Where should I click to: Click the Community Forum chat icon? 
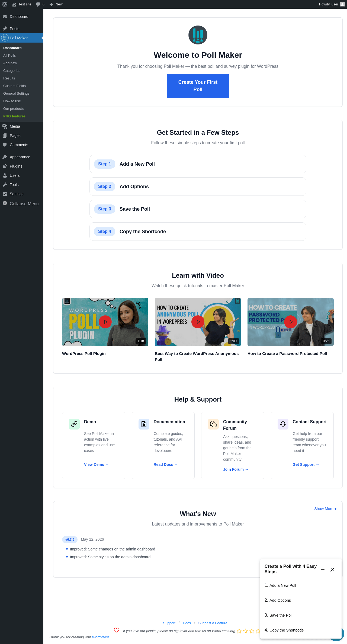point(213,424)
